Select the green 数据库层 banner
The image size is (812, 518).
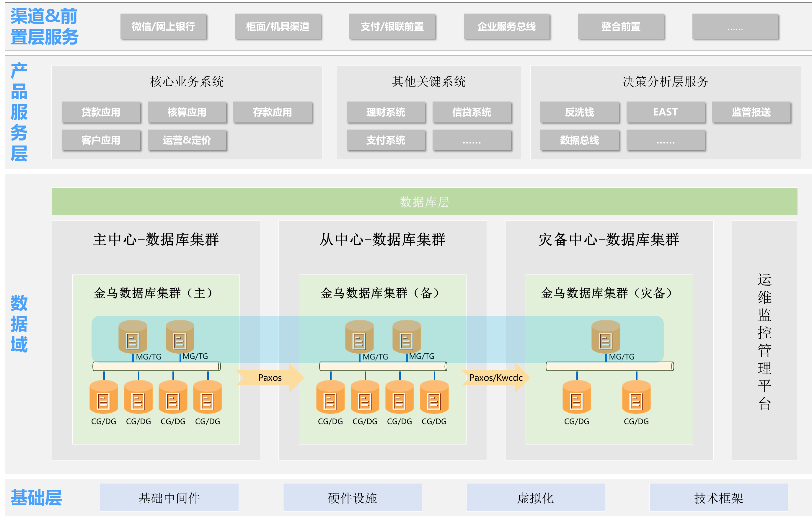pyautogui.click(x=424, y=202)
